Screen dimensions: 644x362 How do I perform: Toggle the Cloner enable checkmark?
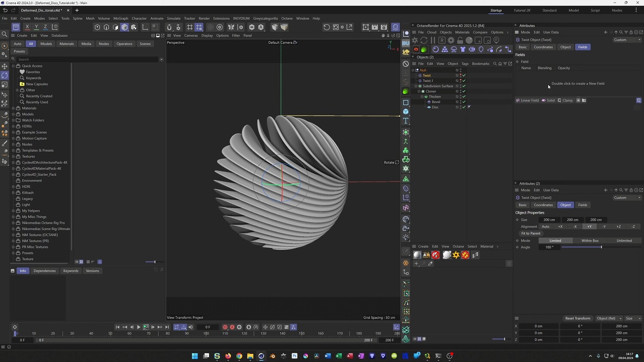point(464,91)
